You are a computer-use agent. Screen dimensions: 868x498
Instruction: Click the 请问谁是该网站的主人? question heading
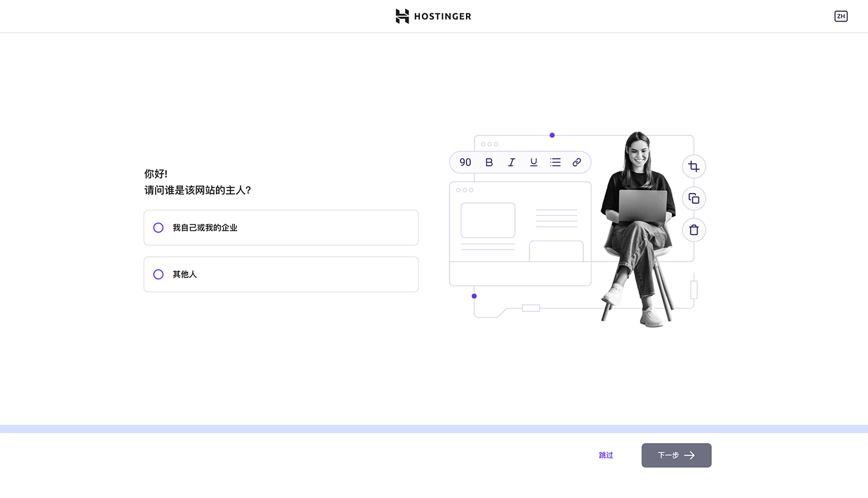point(198,190)
